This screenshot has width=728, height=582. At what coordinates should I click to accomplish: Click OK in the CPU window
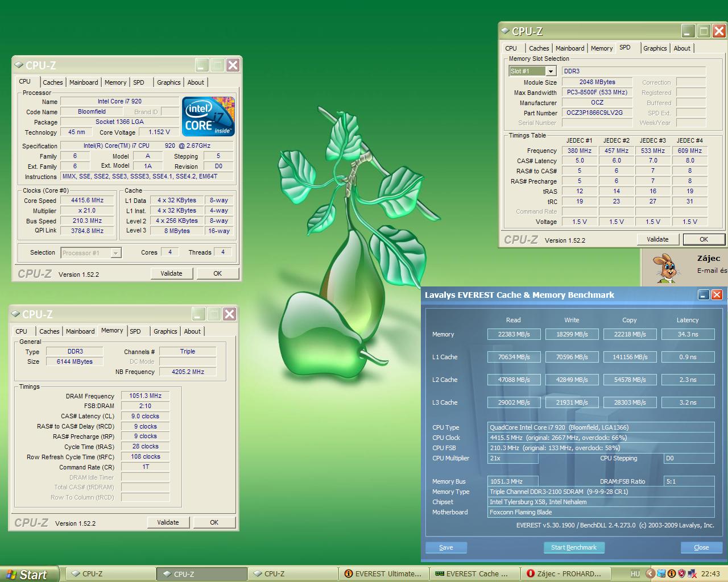click(x=217, y=273)
